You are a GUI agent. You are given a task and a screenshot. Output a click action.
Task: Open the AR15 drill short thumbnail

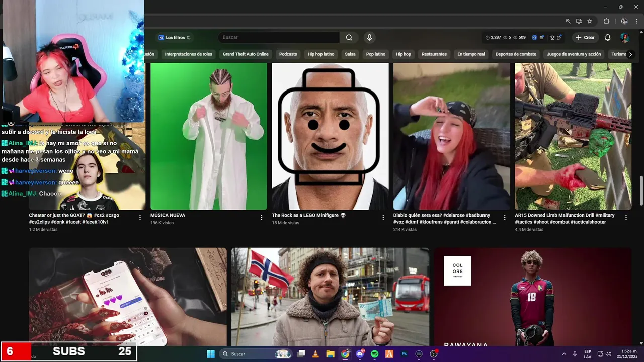click(573, 136)
